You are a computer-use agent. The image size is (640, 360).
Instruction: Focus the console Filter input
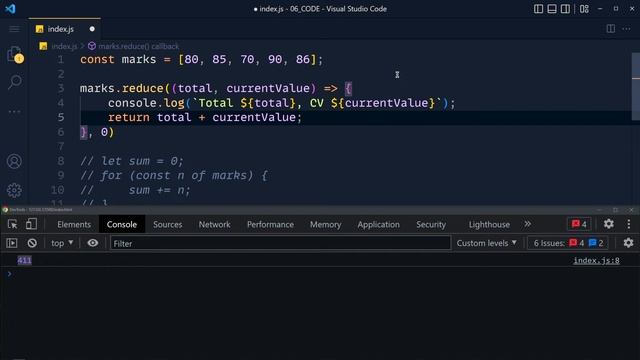click(x=280, y=243)
